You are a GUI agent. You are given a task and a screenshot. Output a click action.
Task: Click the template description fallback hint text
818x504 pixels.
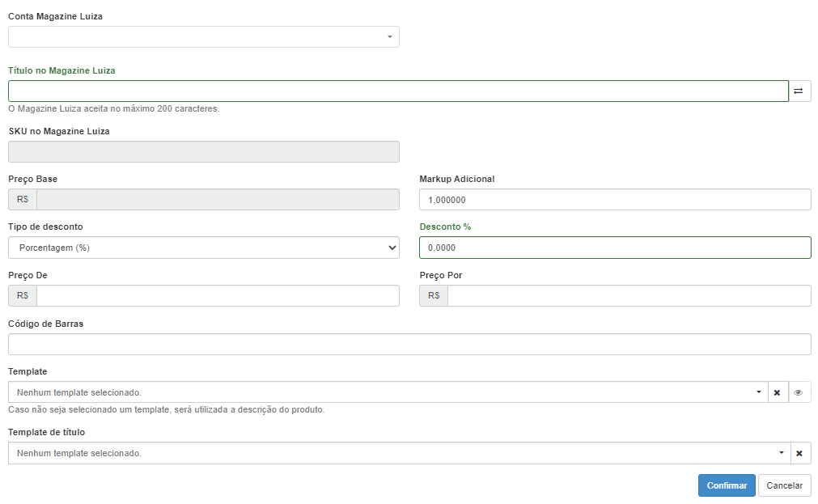(167, 410)
